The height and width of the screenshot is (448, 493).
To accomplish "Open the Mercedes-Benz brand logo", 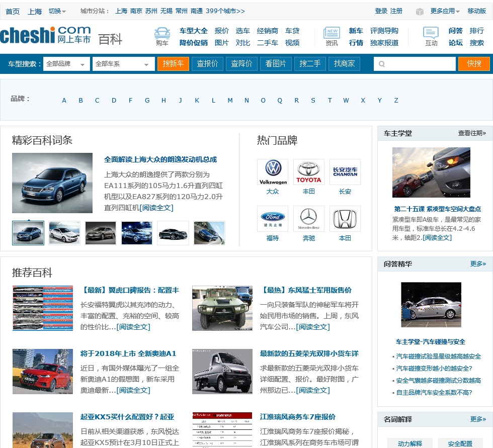I will tap(309, 219).
